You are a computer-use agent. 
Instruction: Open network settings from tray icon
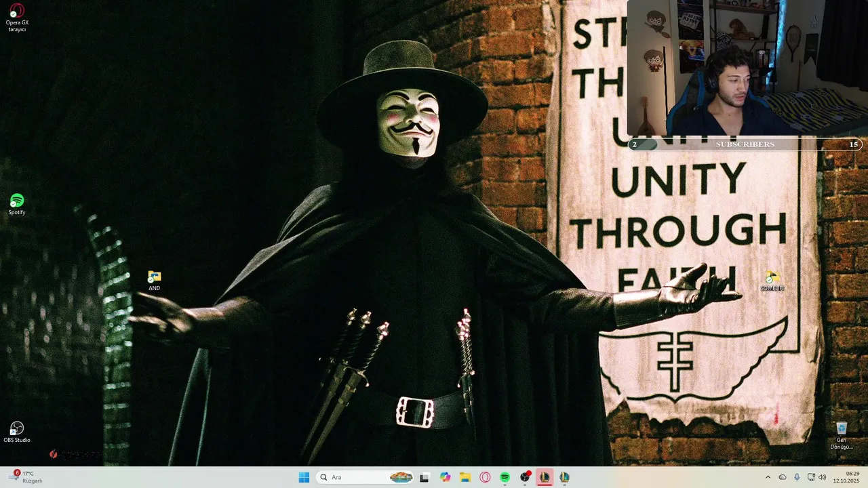pyautogui.click(x=811, y=477)
